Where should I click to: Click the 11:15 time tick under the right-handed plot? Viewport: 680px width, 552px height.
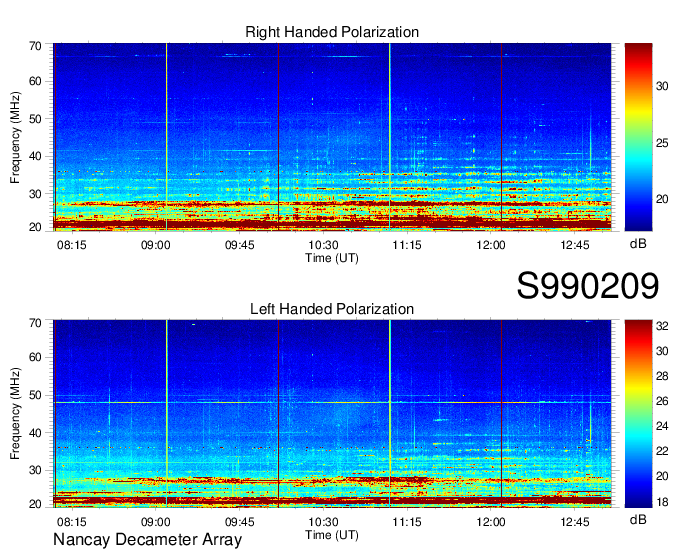[x=407, y=245]
